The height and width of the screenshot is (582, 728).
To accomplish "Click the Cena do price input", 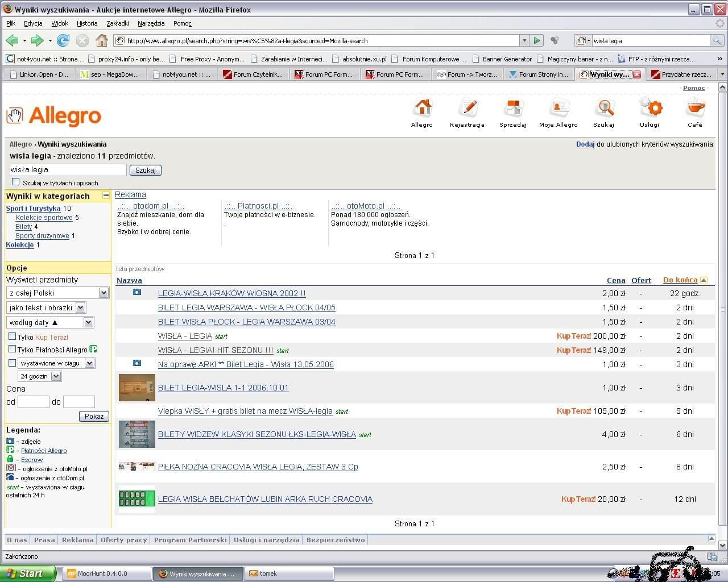I will tap(79, 402).
